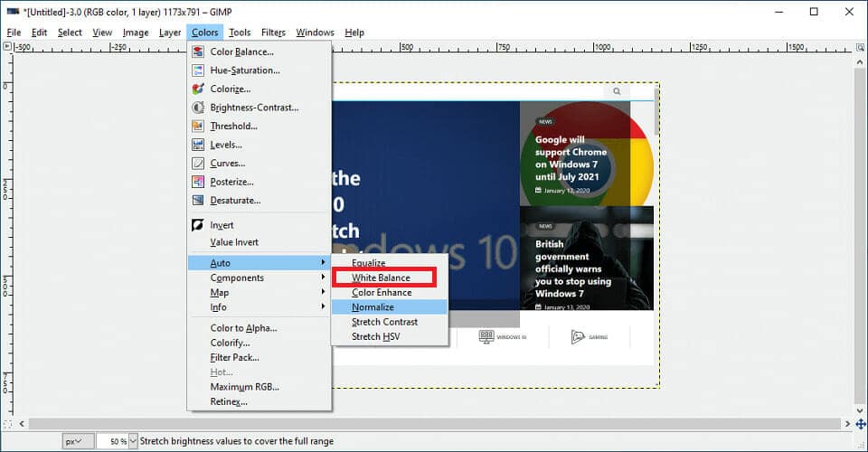Click the Threshold icon
This screenshot has height=452, width=868.
pyautogui.click(x=198, y=127)
